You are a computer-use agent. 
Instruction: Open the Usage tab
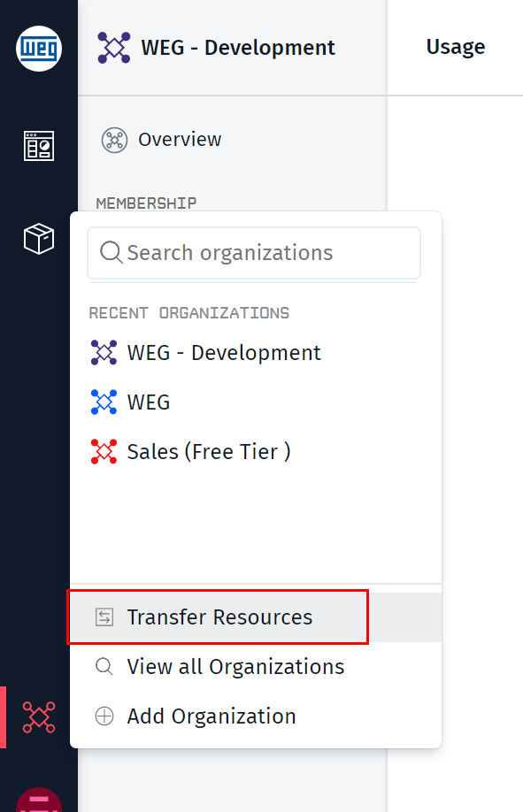tap(456, 47)
